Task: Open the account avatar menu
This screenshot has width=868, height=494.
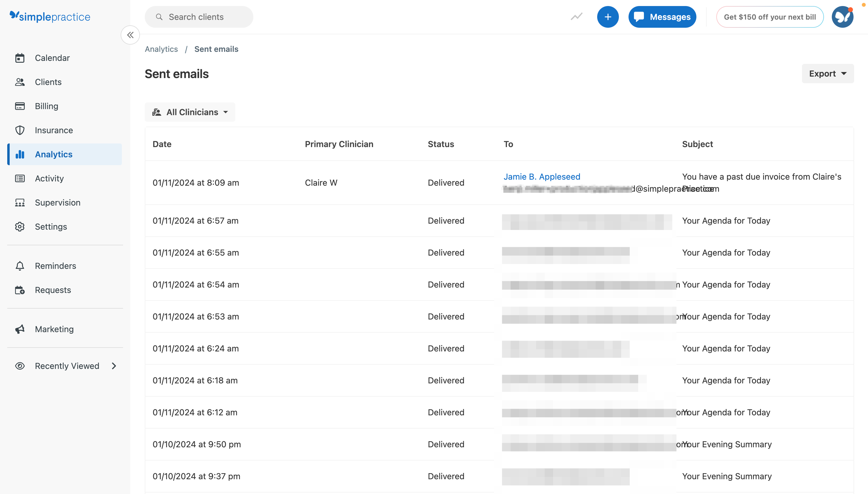Action: (842, 17)
